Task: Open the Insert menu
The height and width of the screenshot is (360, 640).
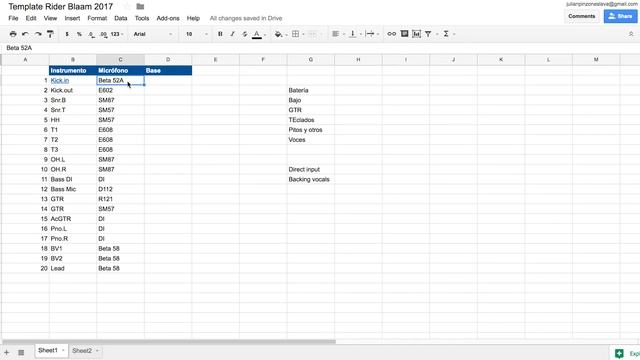Action: coord(72,18)
